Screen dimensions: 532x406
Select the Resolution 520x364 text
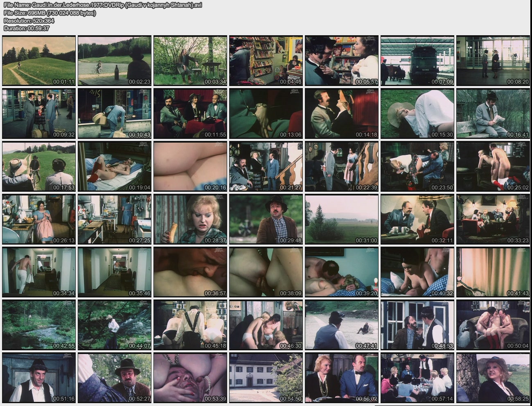(29, 20)
